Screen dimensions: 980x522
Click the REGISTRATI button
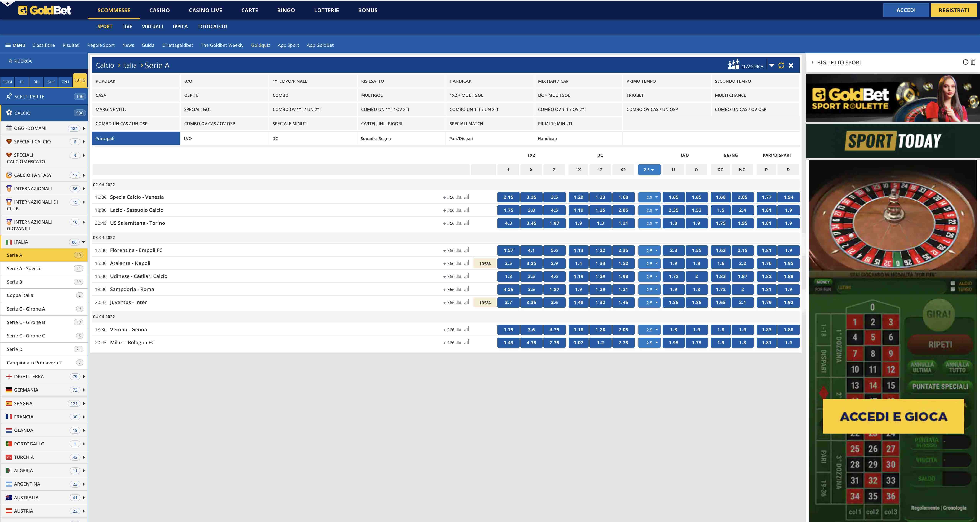953,10
